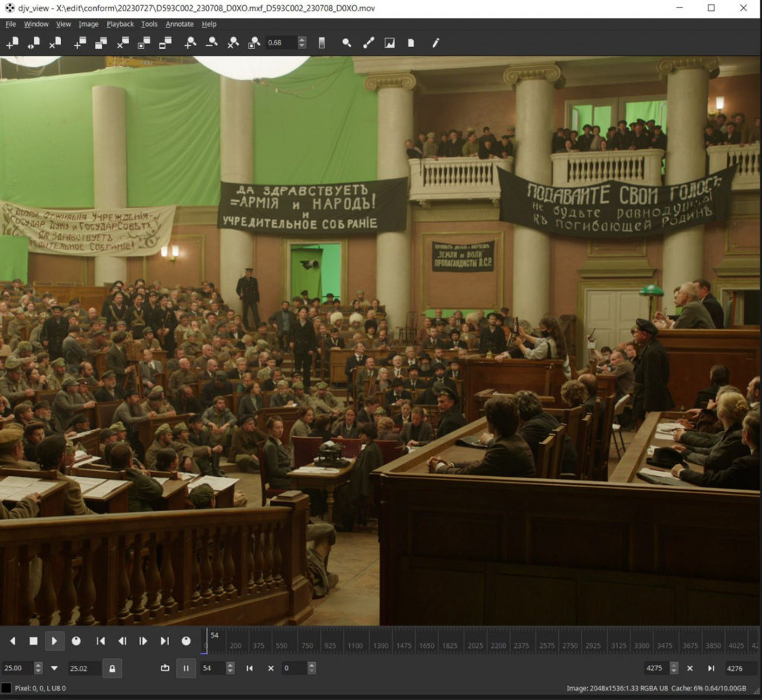Open the speed presets dropdown arrow

[54, 668]
